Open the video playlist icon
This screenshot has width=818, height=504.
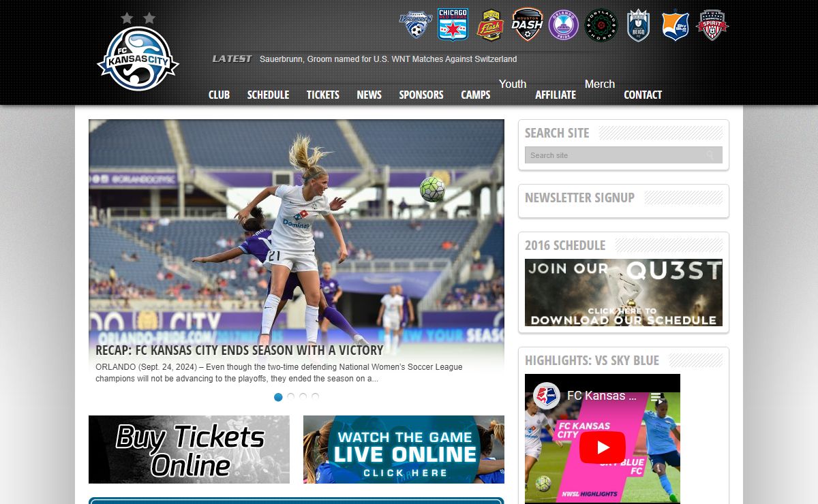click(x=656, y=396)
